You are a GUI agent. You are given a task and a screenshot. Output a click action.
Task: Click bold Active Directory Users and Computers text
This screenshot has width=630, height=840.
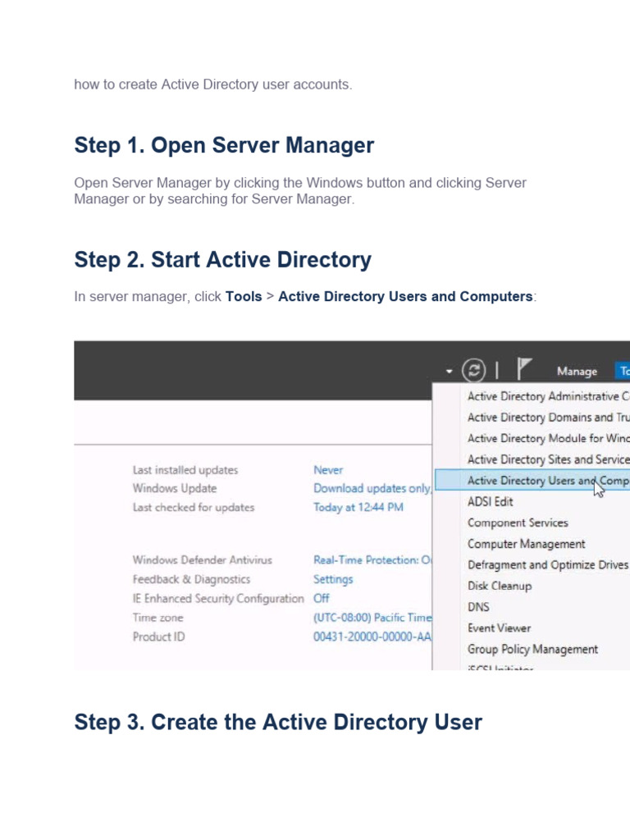click(x=405, y=296)
